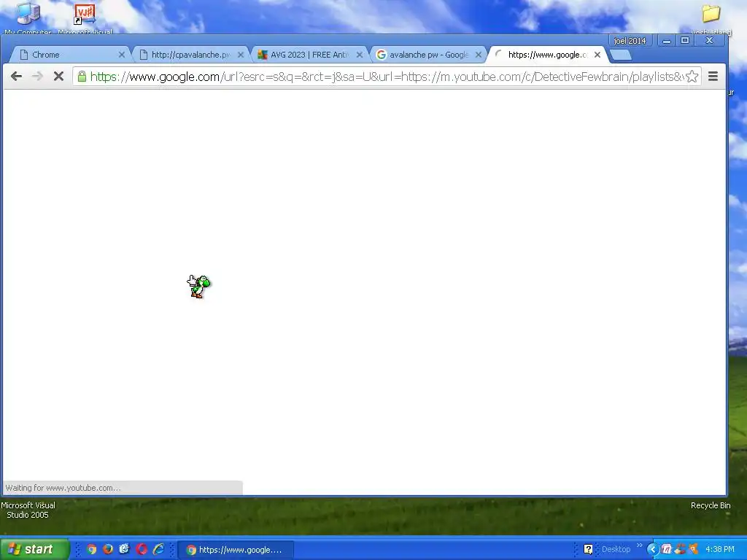Restore down the Chrome window
The height and width of the screenshot is (560, 747).
coord(684,41)
